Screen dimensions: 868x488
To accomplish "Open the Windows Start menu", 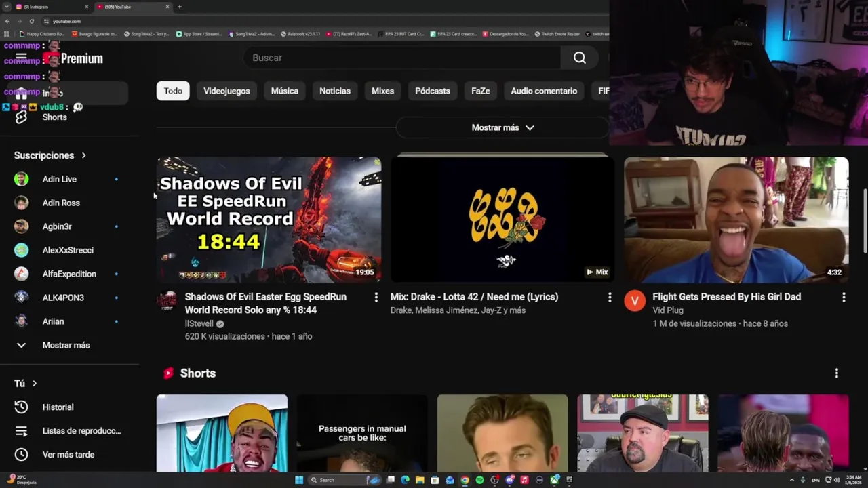I will pyautogui.click(x=299, y=480).
